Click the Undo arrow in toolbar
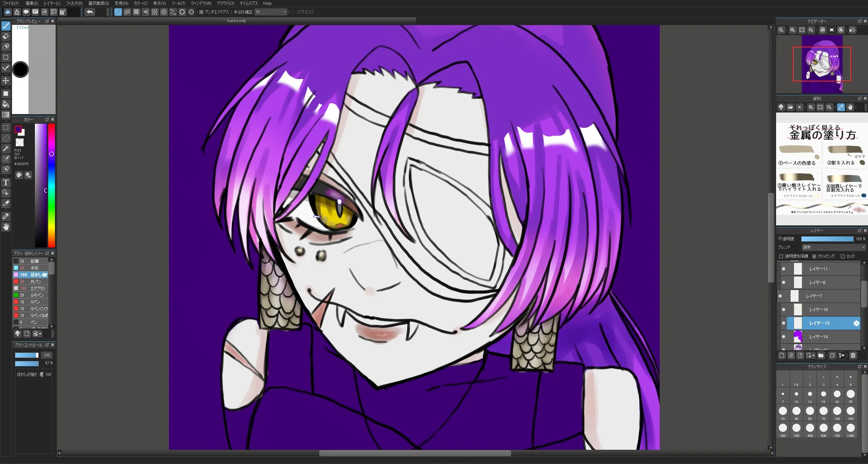Screen dimensions: 868x464 (90, 12)
